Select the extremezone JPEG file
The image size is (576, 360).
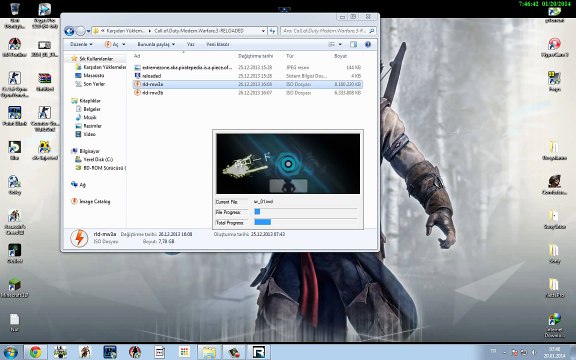point(248,68)
